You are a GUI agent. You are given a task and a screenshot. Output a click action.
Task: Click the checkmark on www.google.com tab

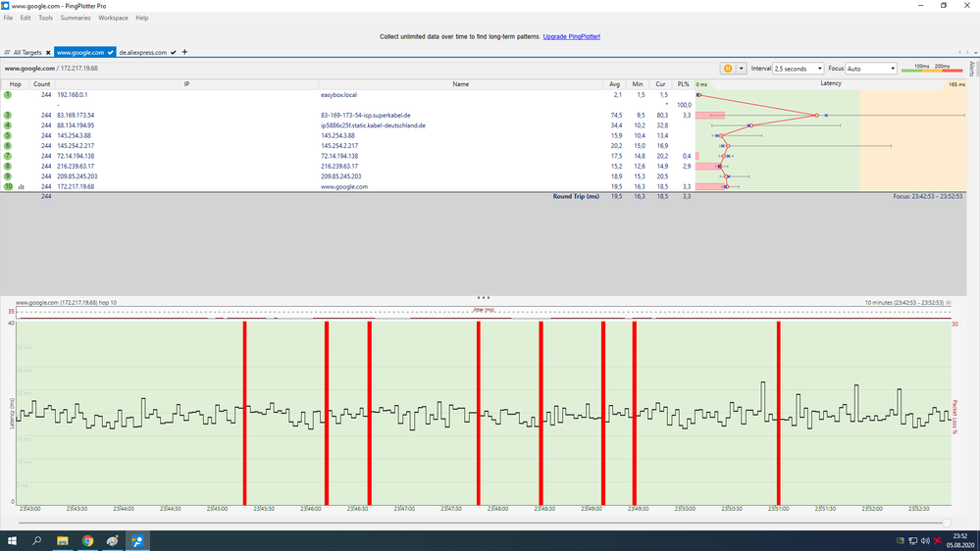click(x=111, y=52)
